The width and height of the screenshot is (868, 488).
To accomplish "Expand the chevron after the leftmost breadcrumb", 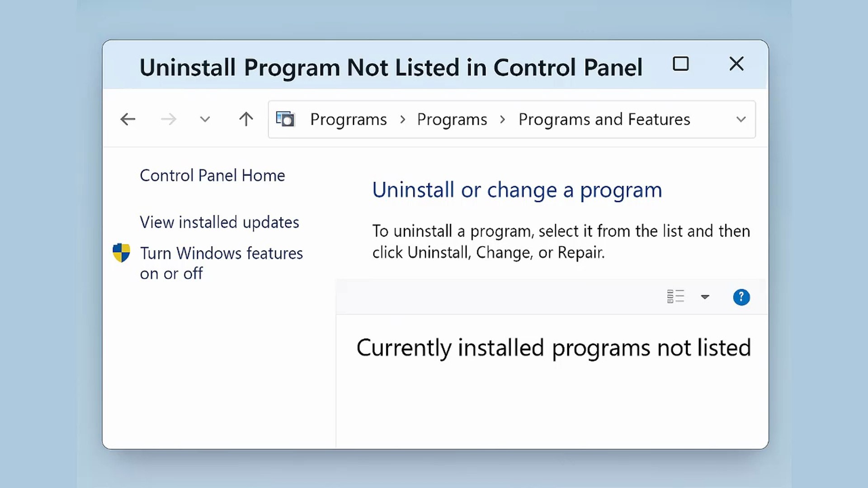I will tap(402, 119).
